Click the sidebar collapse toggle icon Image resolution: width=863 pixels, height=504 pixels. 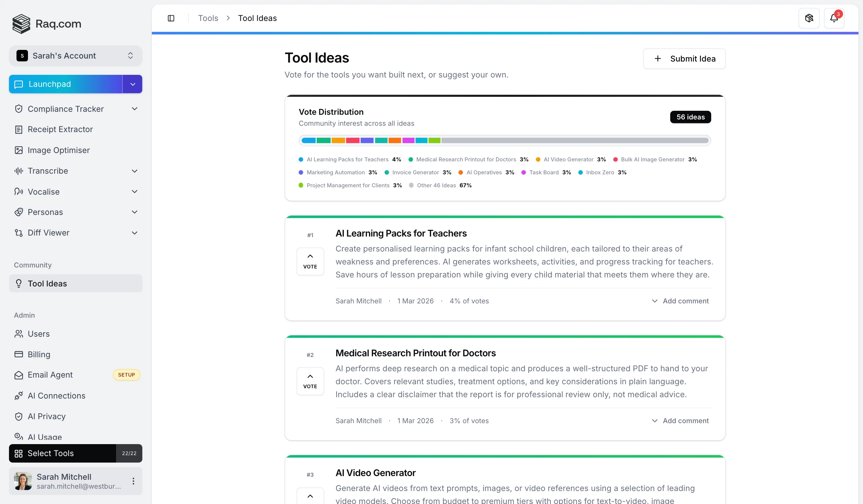click(x=171, y=18)
